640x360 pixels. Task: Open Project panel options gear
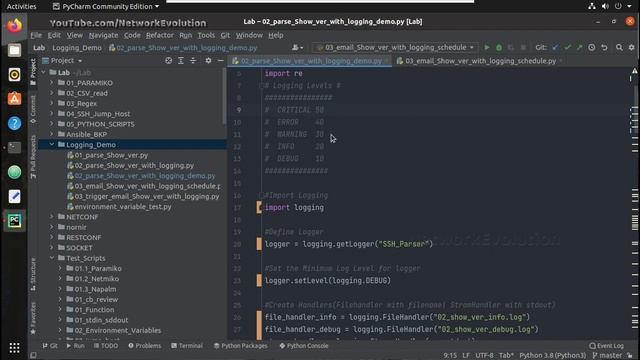pyautogui.click(x=208, y=60)
